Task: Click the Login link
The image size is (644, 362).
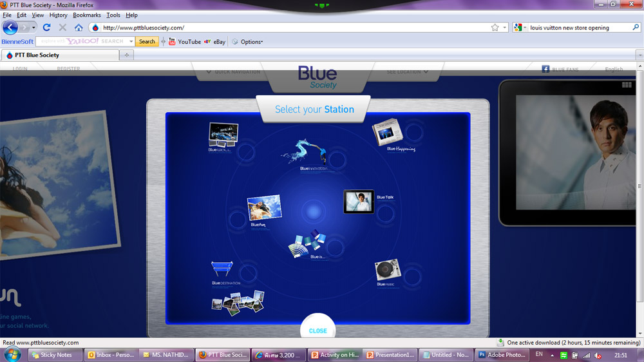Action: 20,69
